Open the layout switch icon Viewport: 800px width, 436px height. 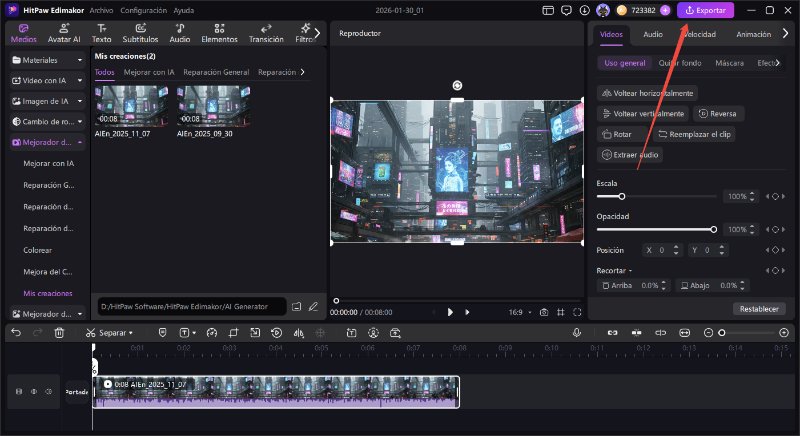coord(548,10)
